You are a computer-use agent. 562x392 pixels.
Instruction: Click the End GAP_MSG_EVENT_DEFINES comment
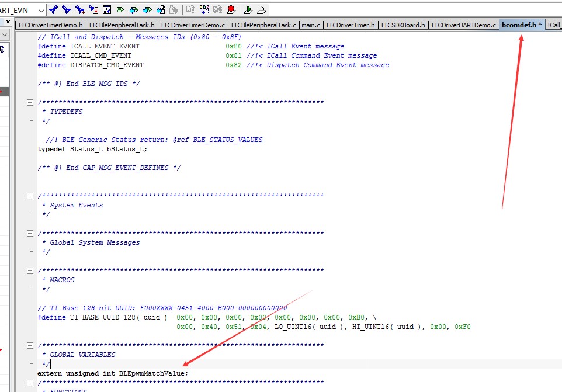109,168
